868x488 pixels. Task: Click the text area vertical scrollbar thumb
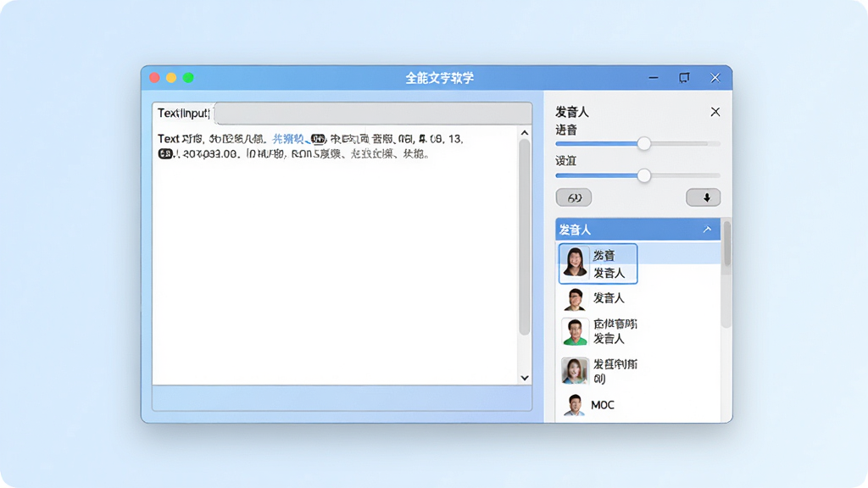click(x=525, y=237)
